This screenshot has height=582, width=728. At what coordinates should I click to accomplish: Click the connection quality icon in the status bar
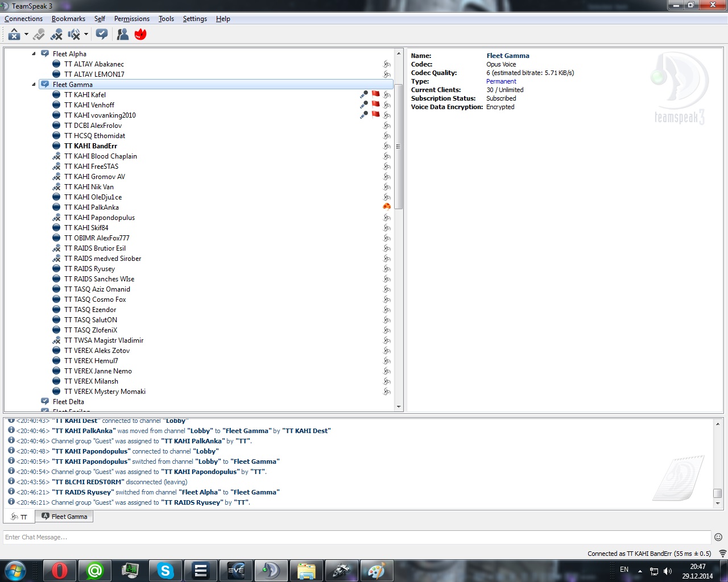point(723,554)
